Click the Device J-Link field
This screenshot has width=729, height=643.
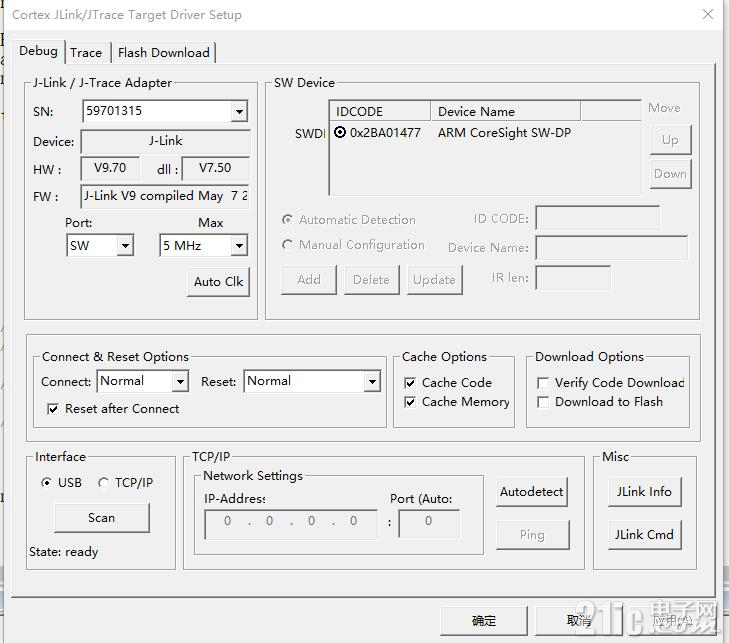pyautogui.click(x=166, y=141)
